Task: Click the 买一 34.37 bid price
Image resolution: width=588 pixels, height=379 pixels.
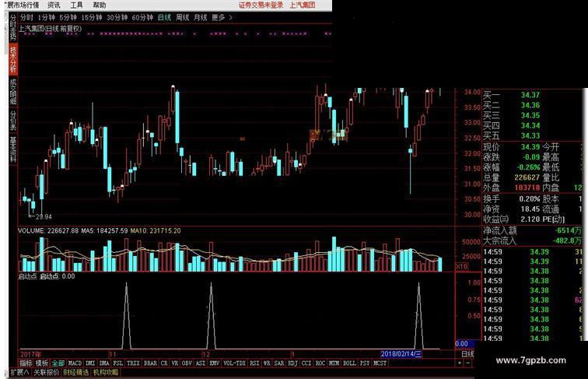Action: point(530,95)
